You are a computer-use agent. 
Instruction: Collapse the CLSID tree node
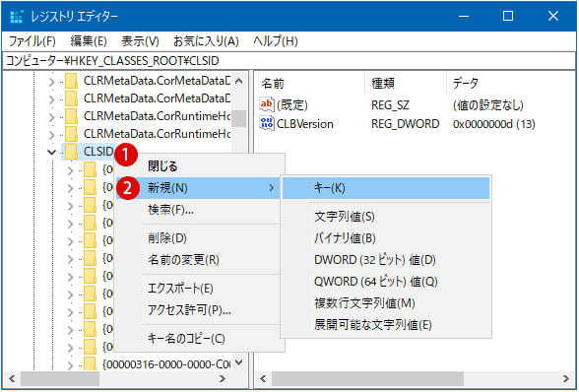click(51, 152)
